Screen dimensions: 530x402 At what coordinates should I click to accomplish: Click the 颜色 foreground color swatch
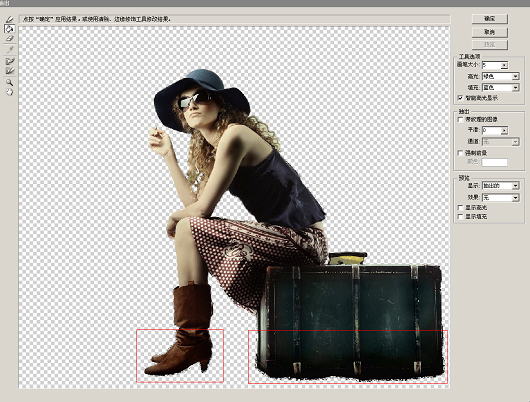[495, 162]
